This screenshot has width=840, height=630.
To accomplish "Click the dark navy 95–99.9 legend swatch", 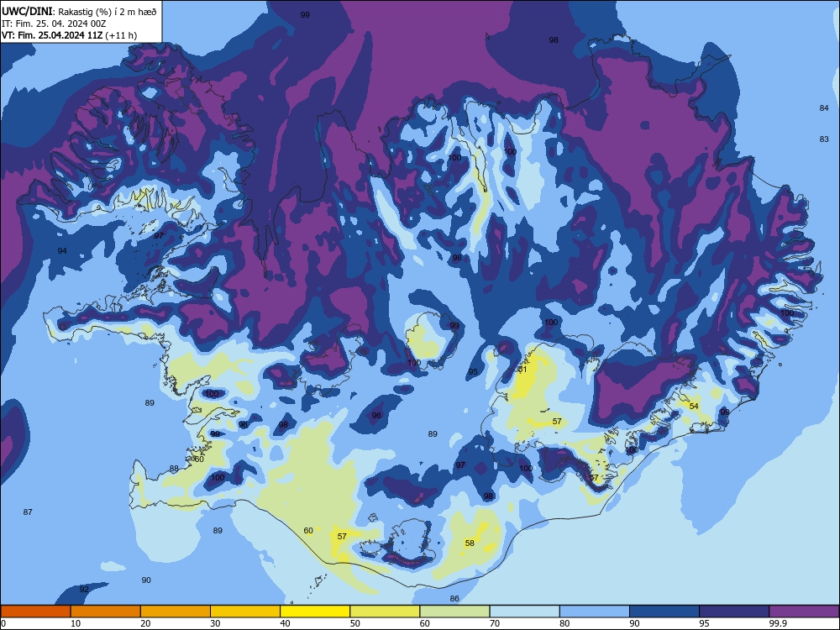I will coord(734,612).
